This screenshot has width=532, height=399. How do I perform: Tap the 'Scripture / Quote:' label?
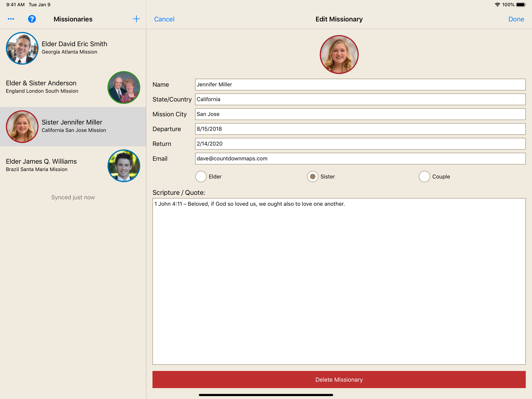pyautogui.click(x=179, y=192)
